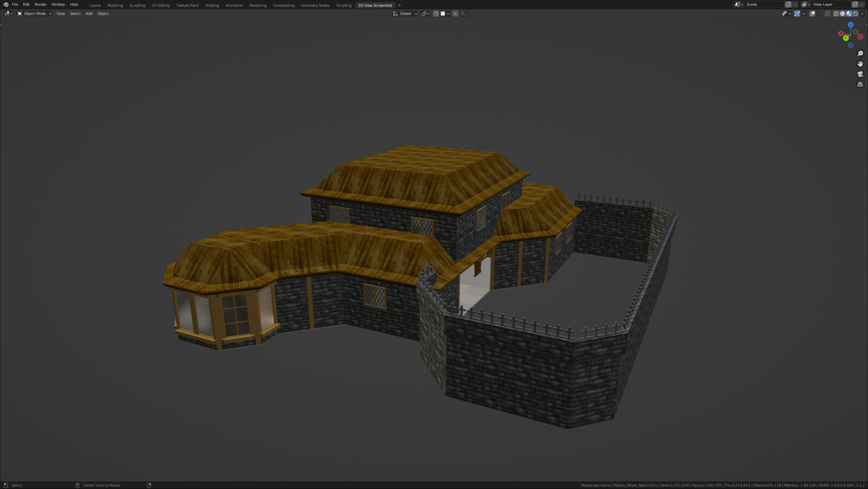Viewport: 868px width, 489px height.
Task: Open the Global transform orientation dropdown
Action: (405, 14)
